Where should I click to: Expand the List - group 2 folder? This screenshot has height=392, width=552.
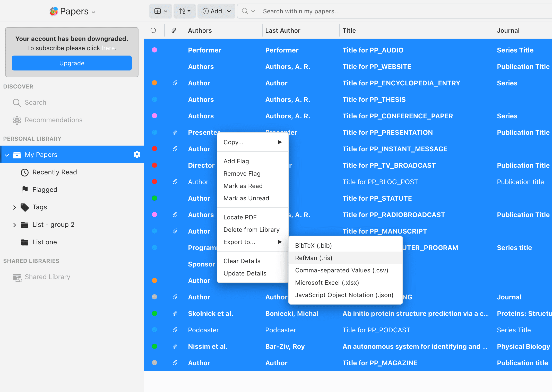click(14, 225)
